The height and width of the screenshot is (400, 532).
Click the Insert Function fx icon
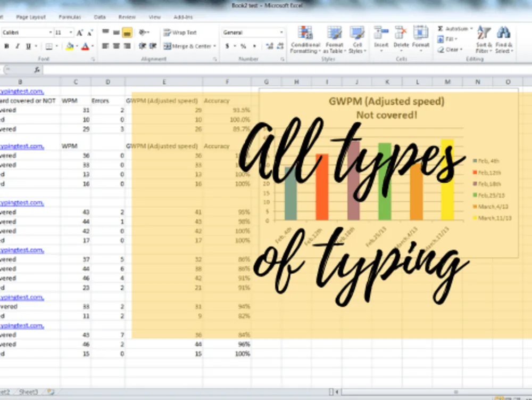click(37, 70)
